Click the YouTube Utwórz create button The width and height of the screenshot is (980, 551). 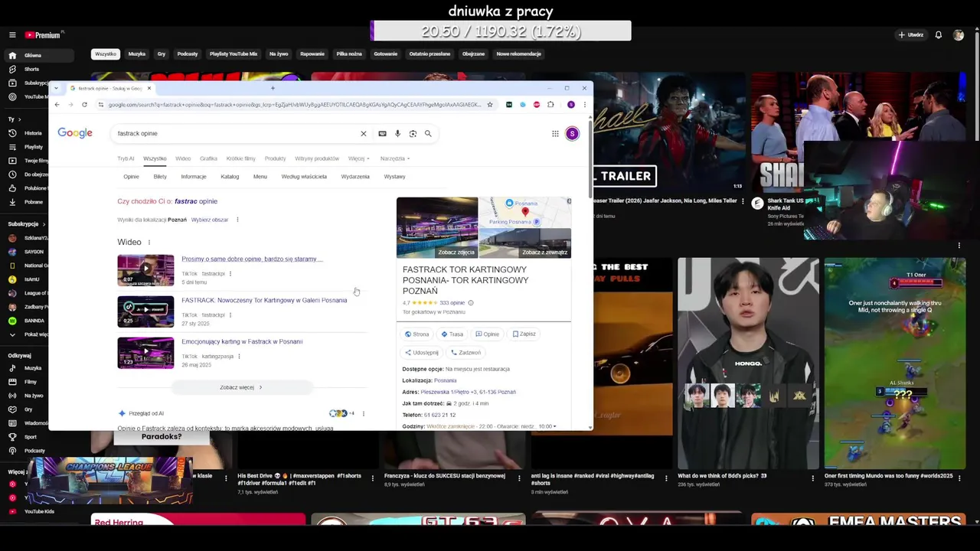911,35
